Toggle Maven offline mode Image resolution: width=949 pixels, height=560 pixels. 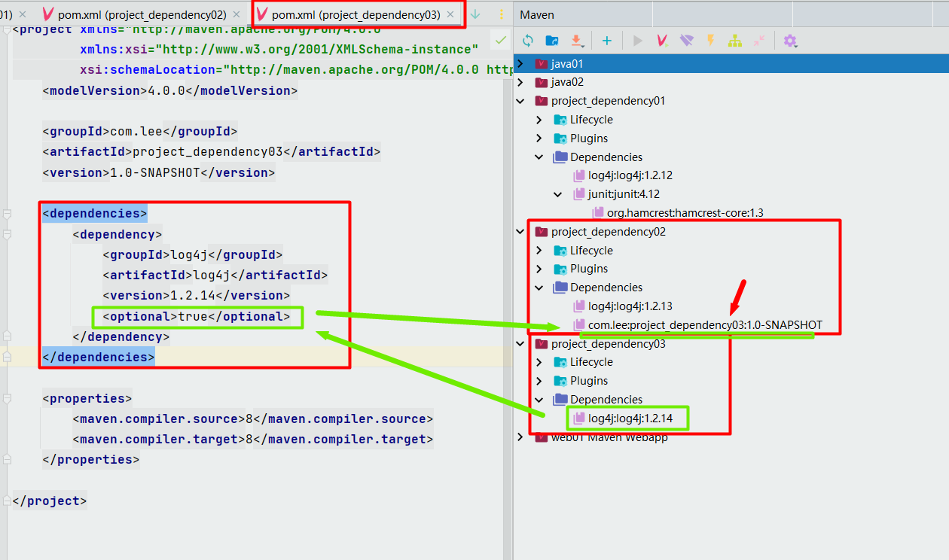(x=686, y=41)
